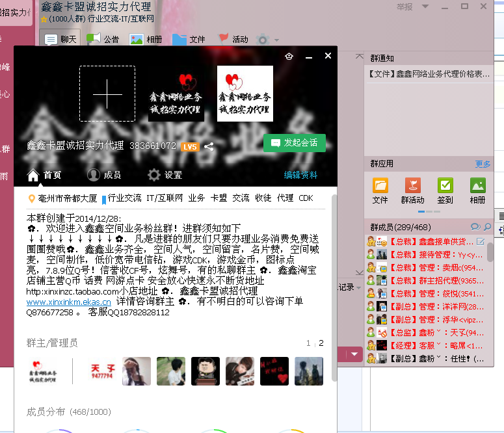Click the share icon beside LV5
This screenshot has width=504, height=433.
[x=209, y=146]
